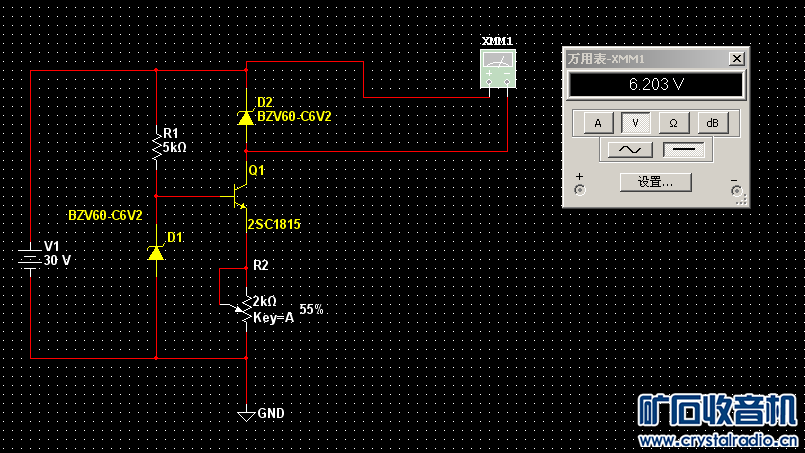The height and width of the screenshot is (453, 805).
Task: Select the GND ground symbol
Action: click(x=246, y=415)
